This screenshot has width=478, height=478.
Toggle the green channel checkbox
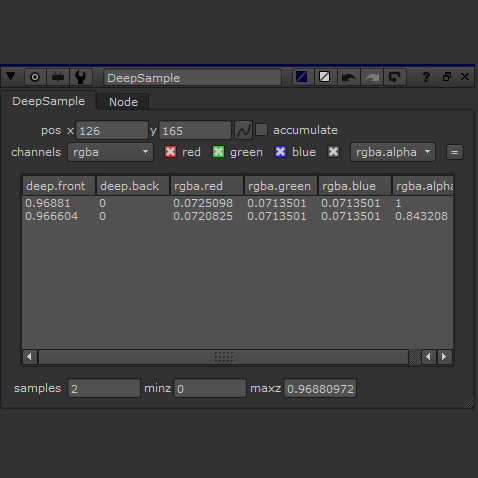[x=218, y=152]
